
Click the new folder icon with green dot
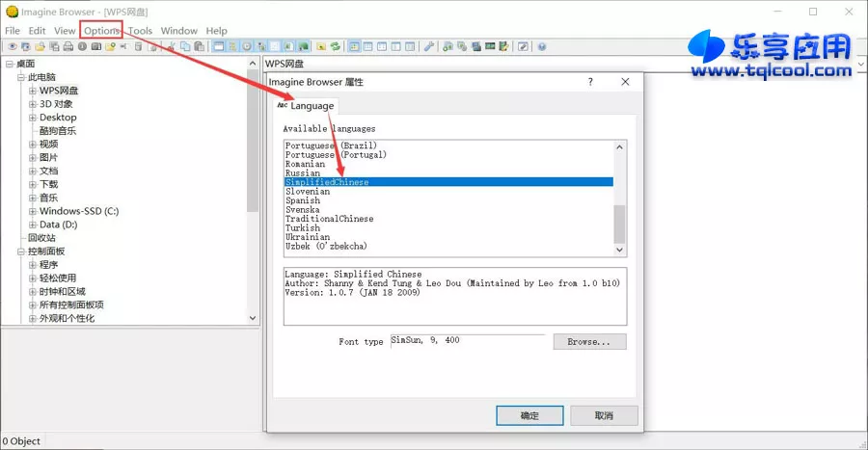pos(110,47)
